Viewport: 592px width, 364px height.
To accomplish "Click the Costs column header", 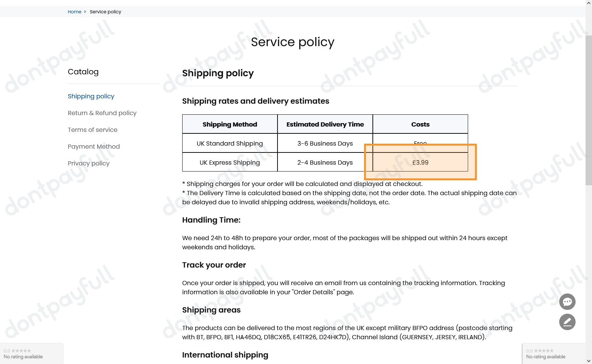I will click(420, 124).
